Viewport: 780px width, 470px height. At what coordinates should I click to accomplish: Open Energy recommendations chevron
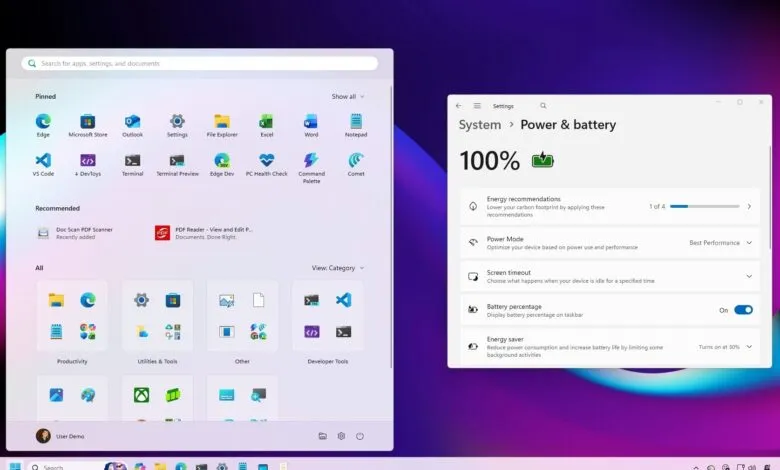tap(749, 206)
